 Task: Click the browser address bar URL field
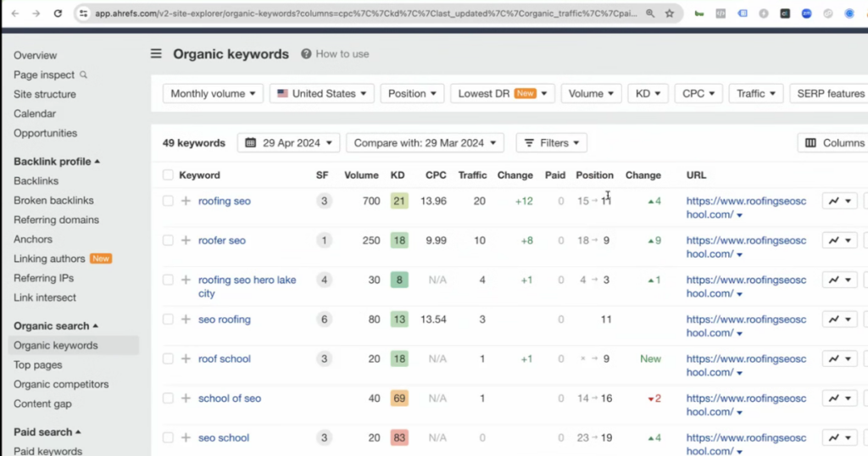pyautogui.click(x=366, y=14)
